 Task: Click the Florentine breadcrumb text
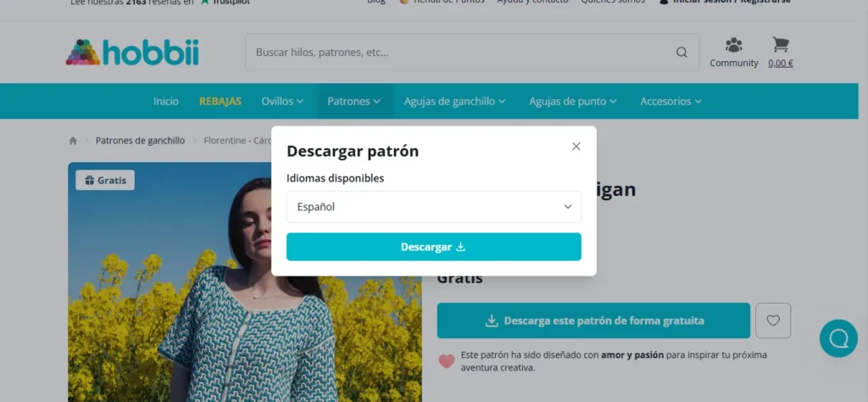[237, 141]
